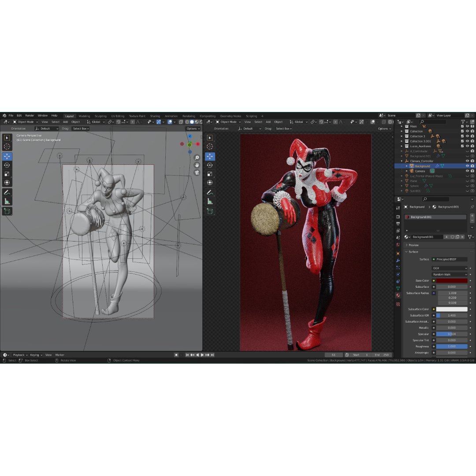This screenshot has width=476, height=476.
Task: Choose the Rotate tool in left viewport
Action: pos(7,165)
